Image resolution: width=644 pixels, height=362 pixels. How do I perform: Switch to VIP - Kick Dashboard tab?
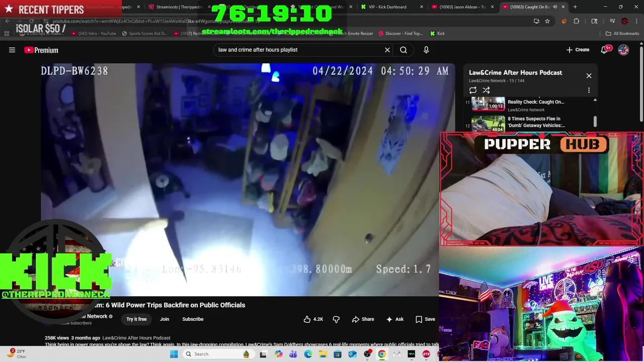(387, 7)
